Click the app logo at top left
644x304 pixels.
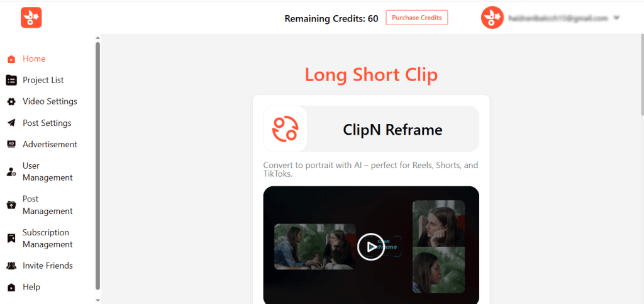point(31,18)
